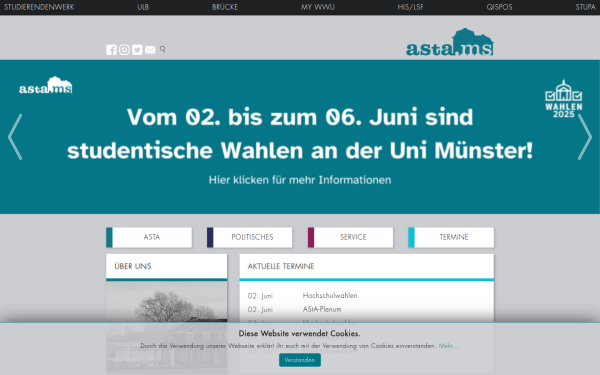600x375 pixels.
Task: Click the Über uns tree photo
Action: coord(166,326)
